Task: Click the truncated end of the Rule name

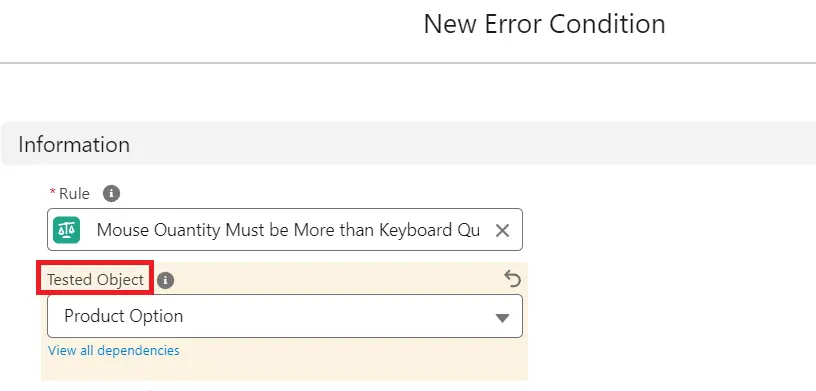Action: coord(468,230)
